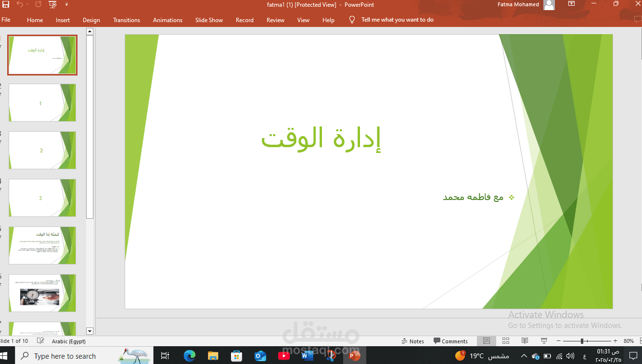642x364 pixels.
Task: Start Slide Show icon in status bar
Action: point(544,341)
